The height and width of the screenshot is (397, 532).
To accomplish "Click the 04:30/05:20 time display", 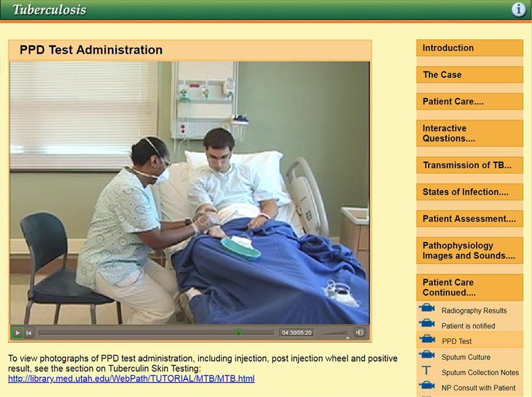I will tap(297, 332).
